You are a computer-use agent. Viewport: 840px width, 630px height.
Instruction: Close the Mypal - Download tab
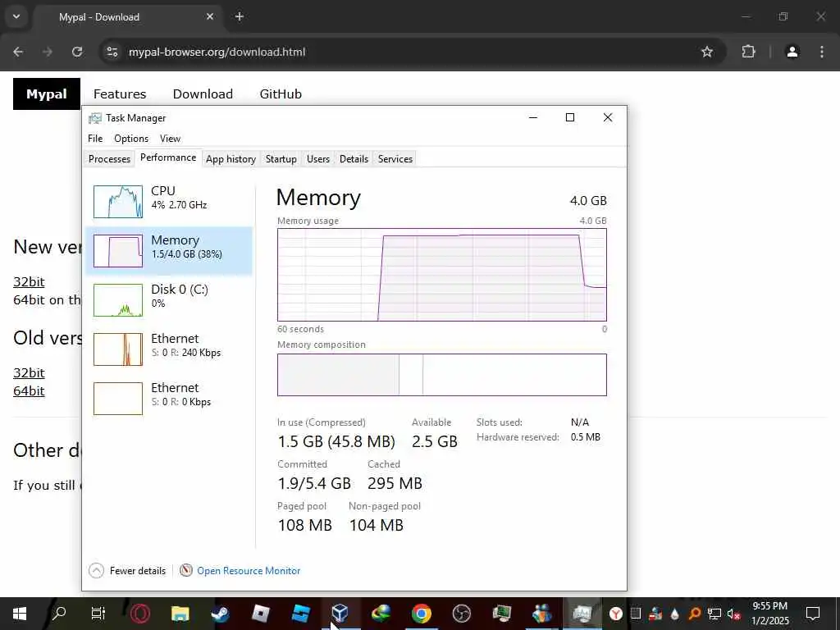click(210, 16)
